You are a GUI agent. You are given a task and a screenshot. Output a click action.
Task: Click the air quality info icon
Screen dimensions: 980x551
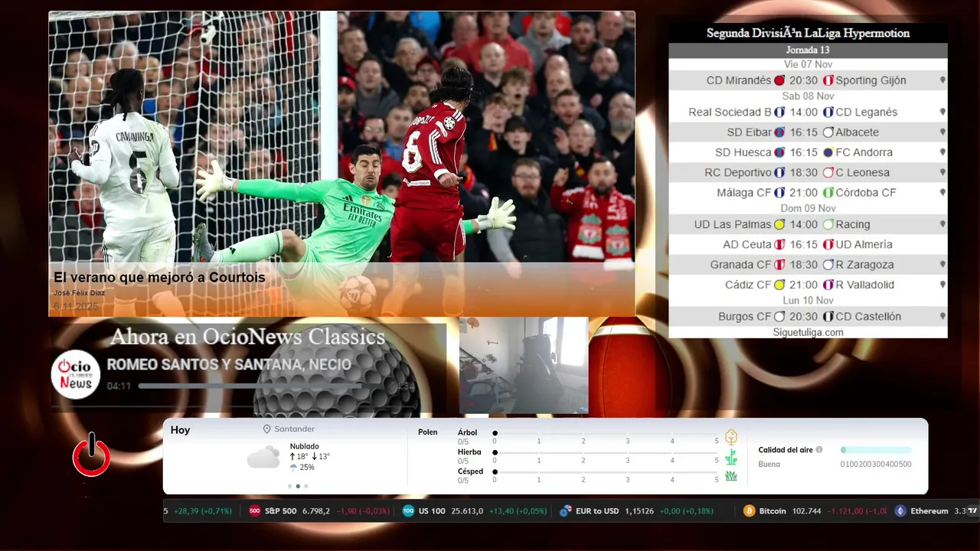[x=819, y=450]
